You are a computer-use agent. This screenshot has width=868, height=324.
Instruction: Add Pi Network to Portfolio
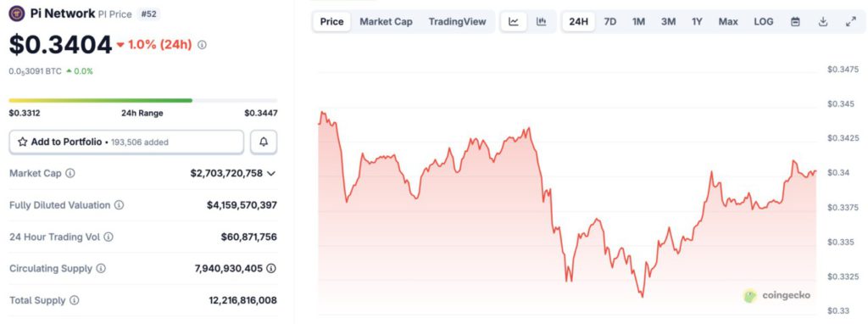coord(126,142)
